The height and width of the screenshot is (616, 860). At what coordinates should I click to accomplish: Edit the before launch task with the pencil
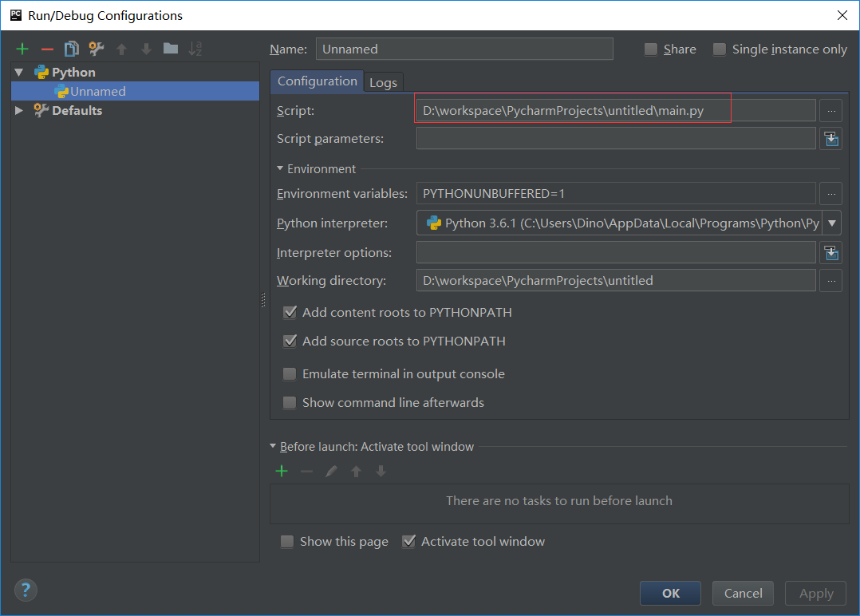(x=331, y=472)
